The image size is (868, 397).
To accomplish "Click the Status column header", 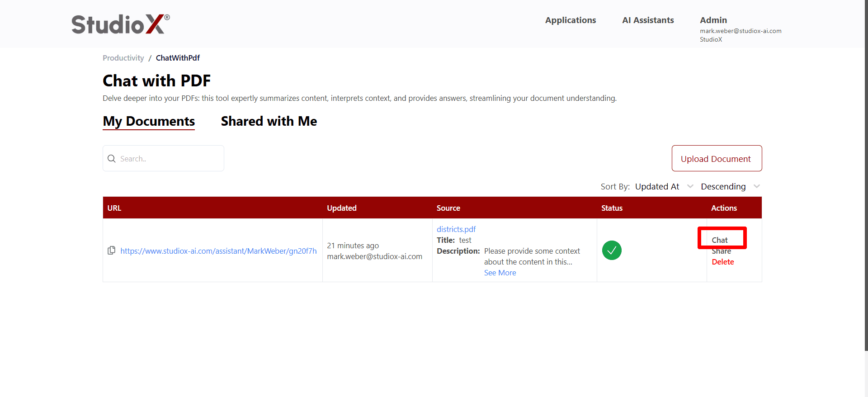I will 612,208.
